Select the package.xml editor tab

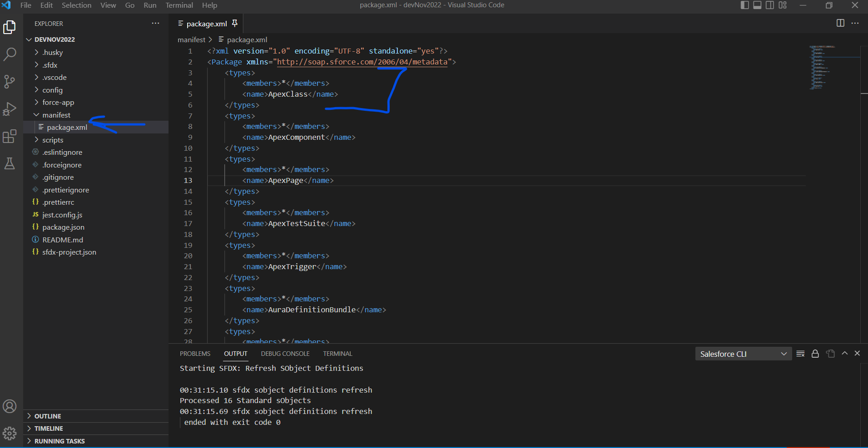pyautogui.click(x=207, y=24)
